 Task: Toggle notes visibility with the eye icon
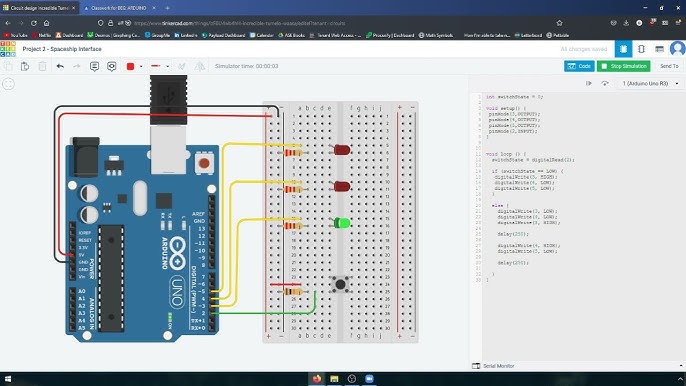(112, 66)
